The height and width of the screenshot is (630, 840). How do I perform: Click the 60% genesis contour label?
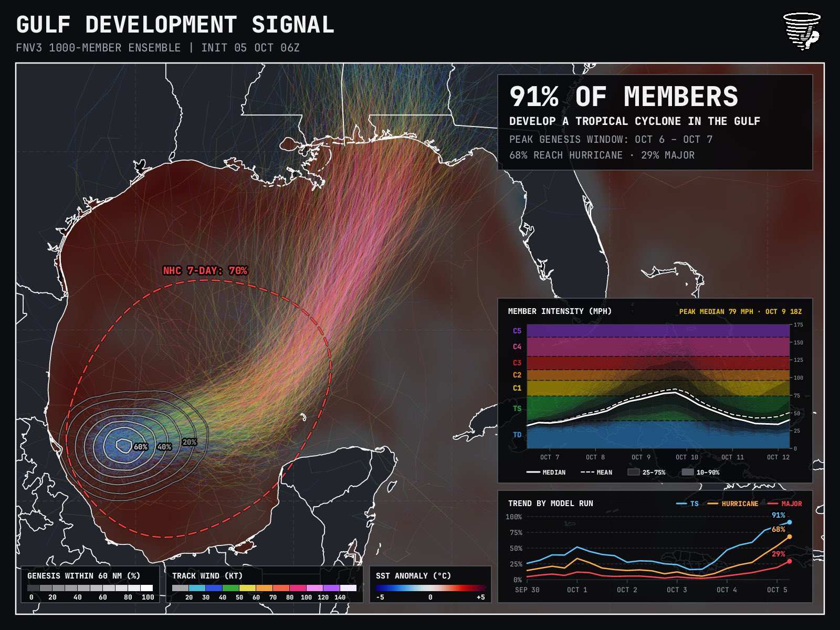141,447
